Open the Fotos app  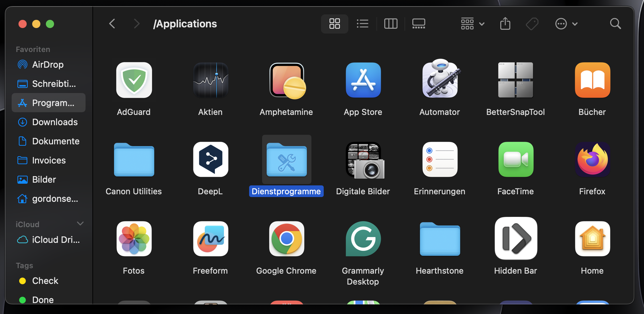click(x=133, y=239)
